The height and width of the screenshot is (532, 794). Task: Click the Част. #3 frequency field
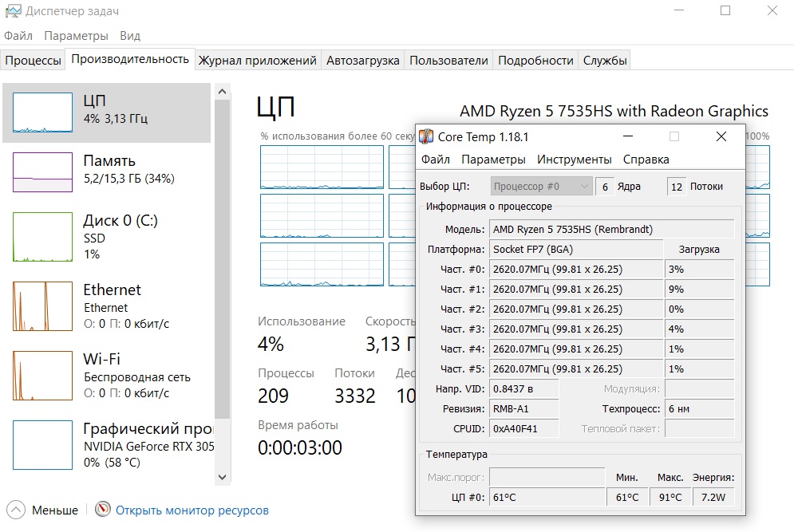tap(576, 329)
